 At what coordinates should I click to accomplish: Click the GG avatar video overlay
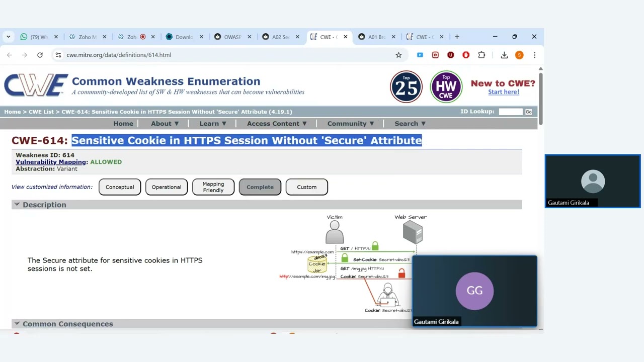pos(474,291)
